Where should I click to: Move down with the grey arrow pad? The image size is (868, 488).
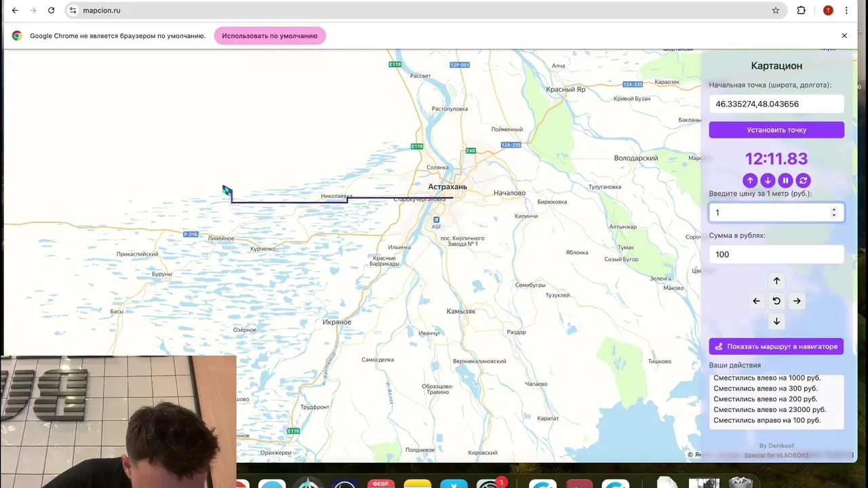776,321
